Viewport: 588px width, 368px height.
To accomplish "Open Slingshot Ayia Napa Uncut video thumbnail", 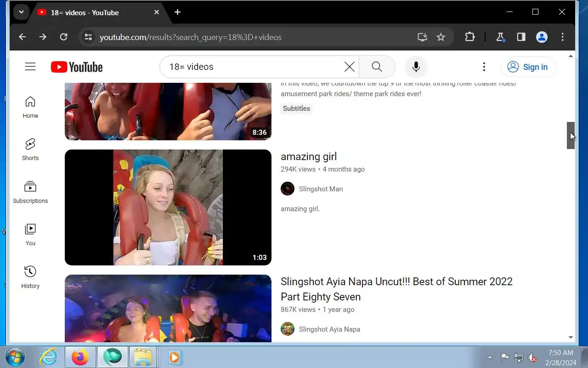I will (x=168, y=309).
